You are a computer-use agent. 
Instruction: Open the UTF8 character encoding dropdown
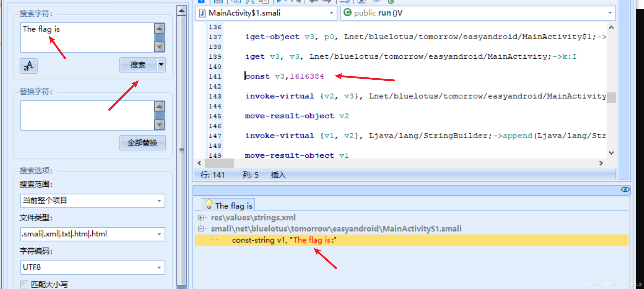tap(159, 267)
